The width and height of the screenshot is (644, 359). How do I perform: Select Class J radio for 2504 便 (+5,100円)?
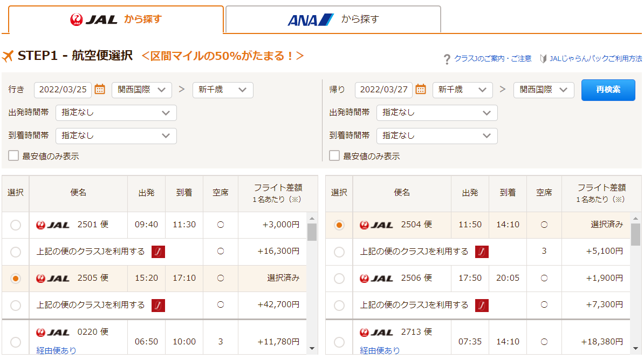click(339, 252)
